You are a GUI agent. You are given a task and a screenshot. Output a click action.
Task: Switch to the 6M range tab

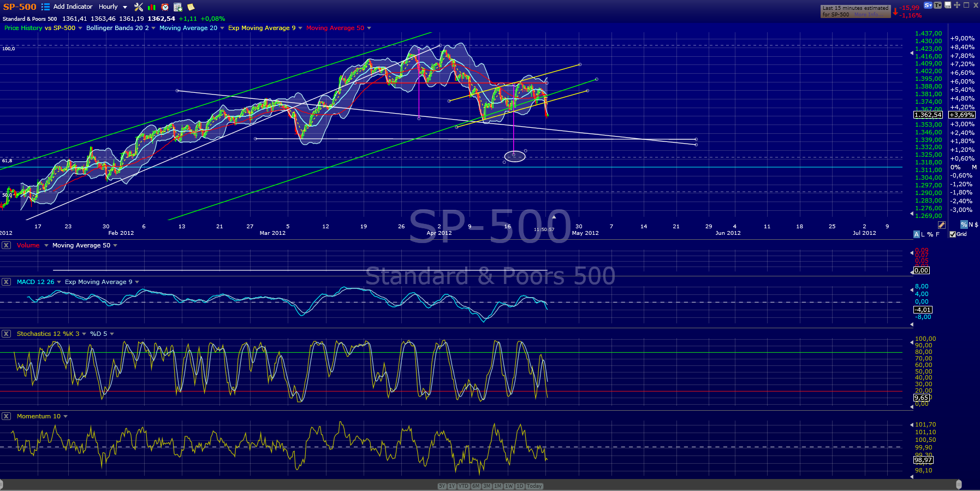476,486
